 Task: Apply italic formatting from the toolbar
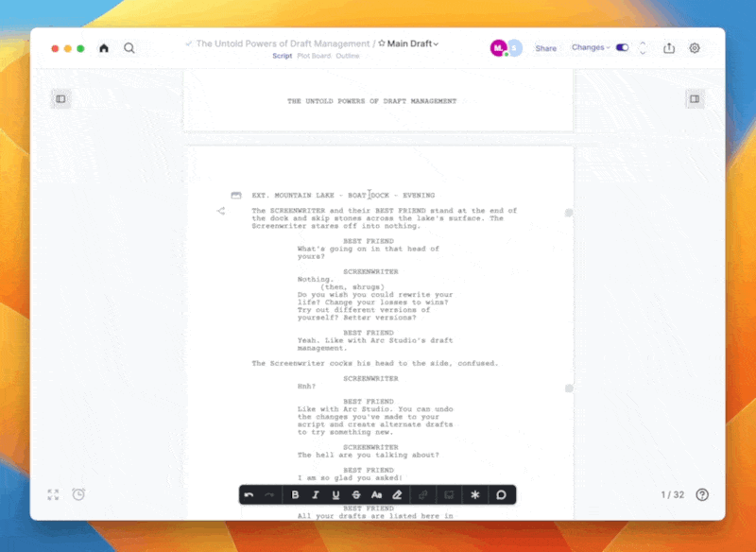316,494
